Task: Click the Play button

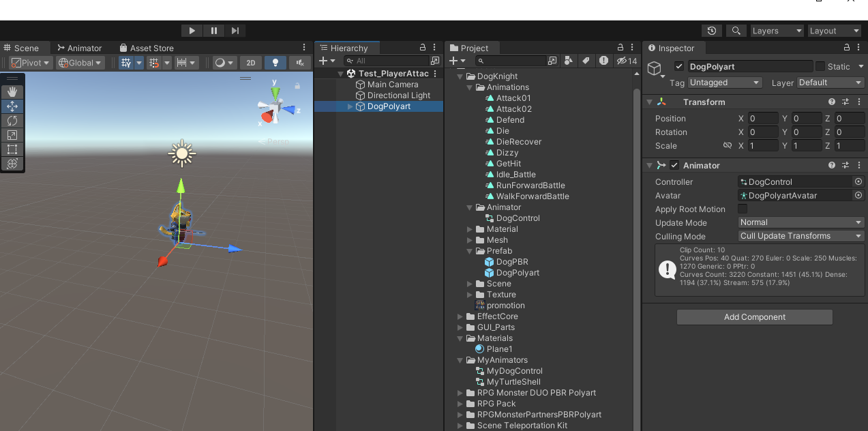Action: (x=192, y=31)
